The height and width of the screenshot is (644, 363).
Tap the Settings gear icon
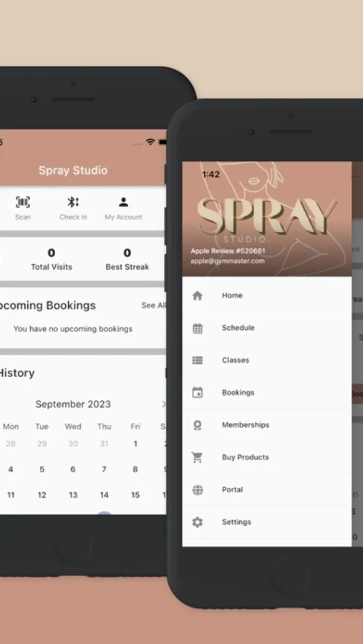point(198,522)
